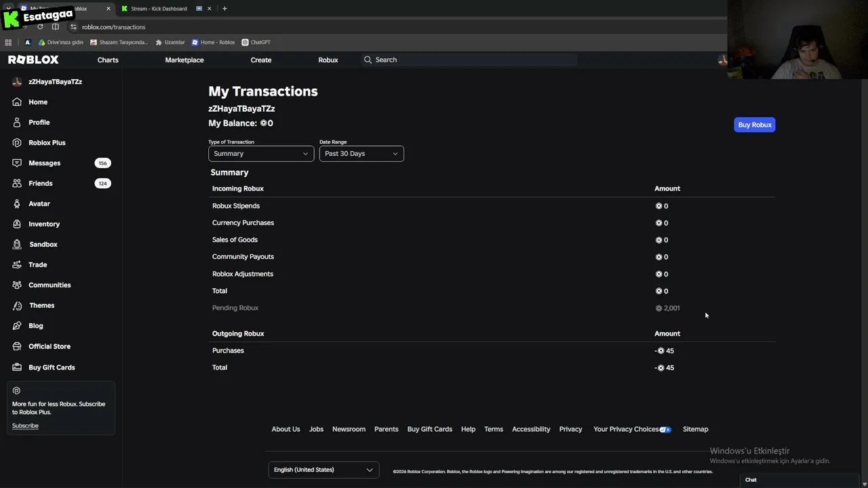Viewport: 868px width, 488px height.
Task: Open the ChatGPT bookmark
Action: [x=256, y=42]
